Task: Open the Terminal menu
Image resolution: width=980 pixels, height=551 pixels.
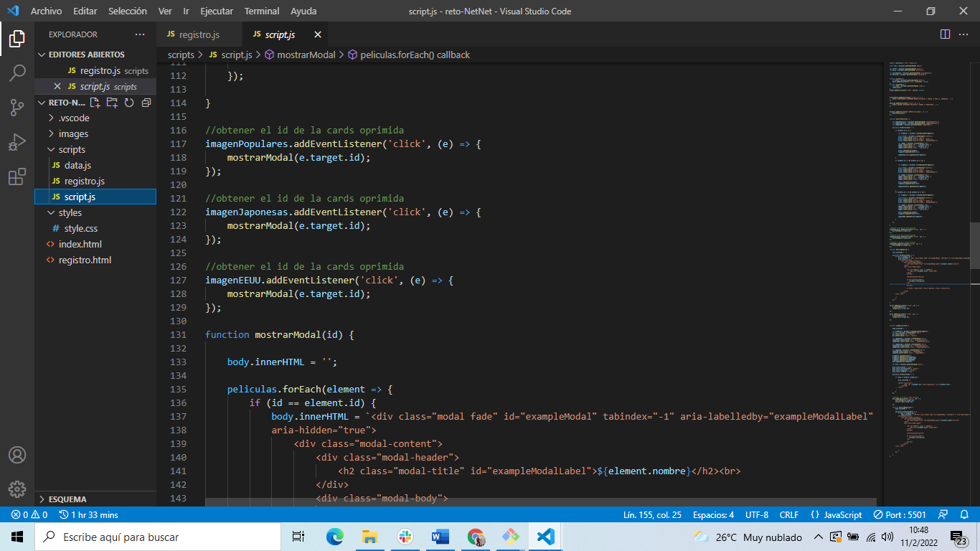Action: tap(262, 11)
